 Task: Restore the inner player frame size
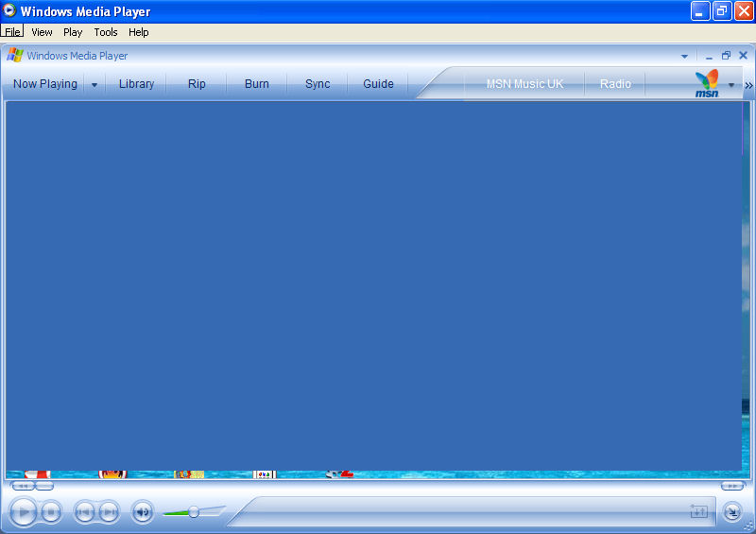tap(726, 56)
